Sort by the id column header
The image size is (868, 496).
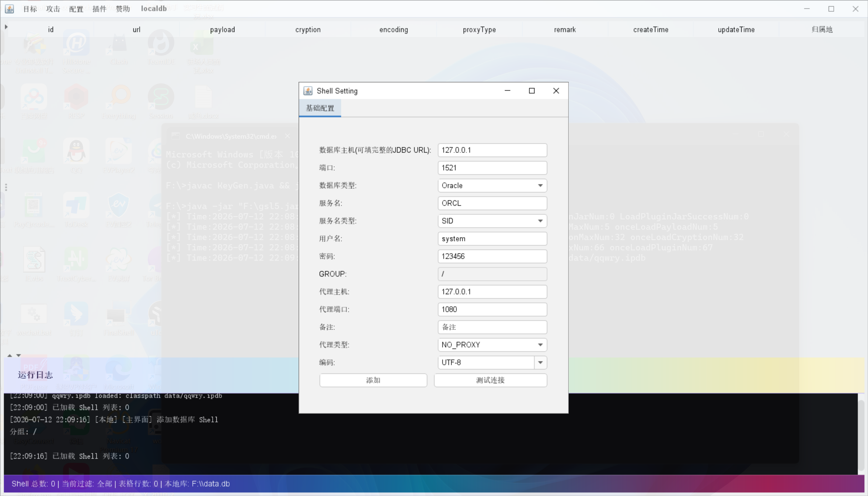point(51,30)
